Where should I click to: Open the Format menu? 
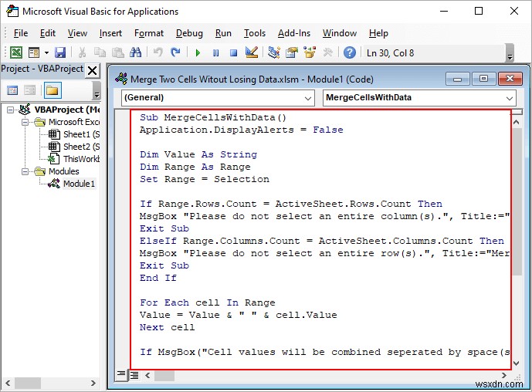(x=149, y=33)
